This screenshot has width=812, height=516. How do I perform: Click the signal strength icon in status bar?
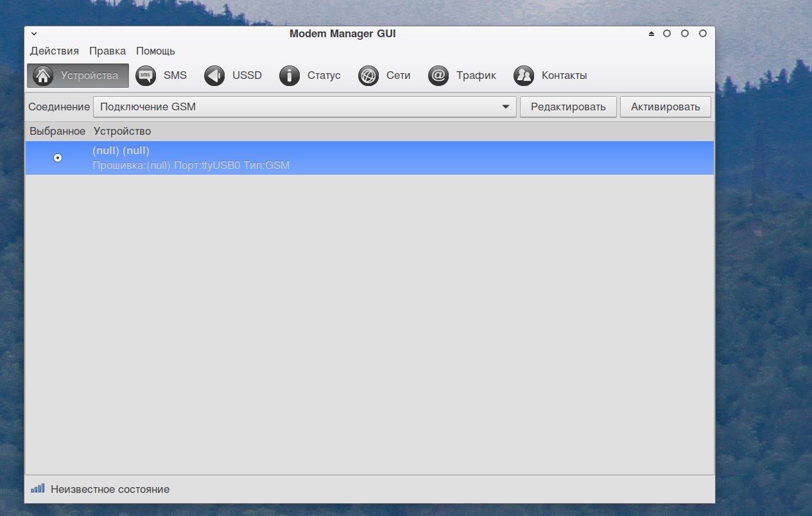click(38, 489)
